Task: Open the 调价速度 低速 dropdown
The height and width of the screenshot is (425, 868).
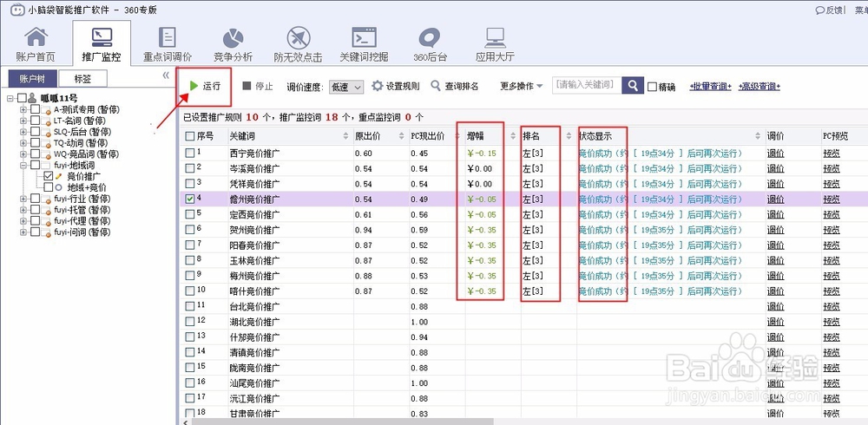Action: [346, 87]
